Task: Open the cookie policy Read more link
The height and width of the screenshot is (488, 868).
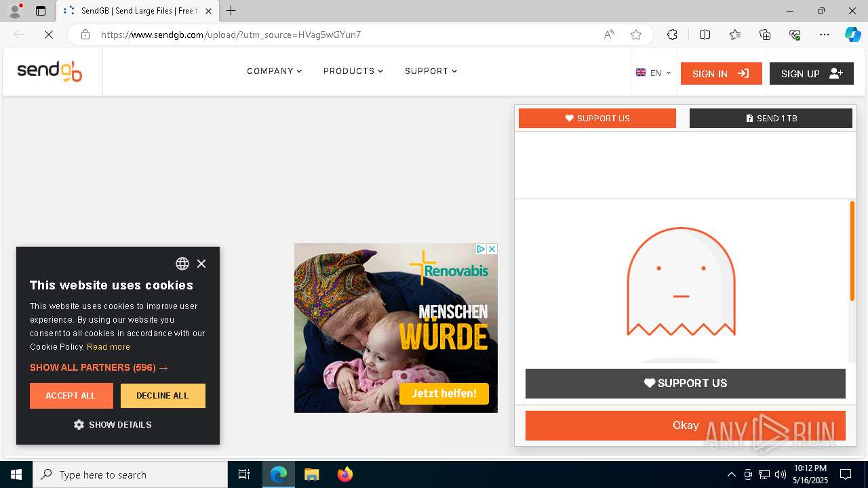Action: coord(108,347)
